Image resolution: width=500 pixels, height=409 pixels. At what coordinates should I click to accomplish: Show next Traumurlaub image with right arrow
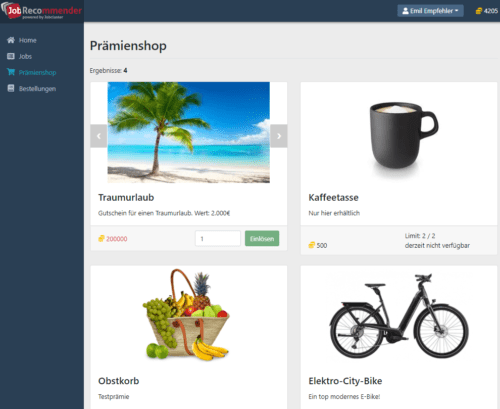279,136
